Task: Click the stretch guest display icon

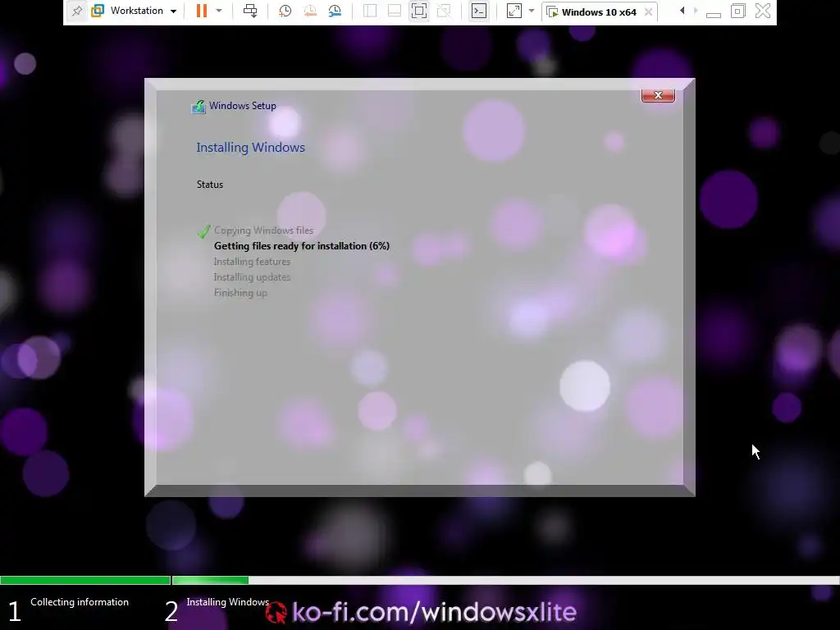Action: point(514,11)
